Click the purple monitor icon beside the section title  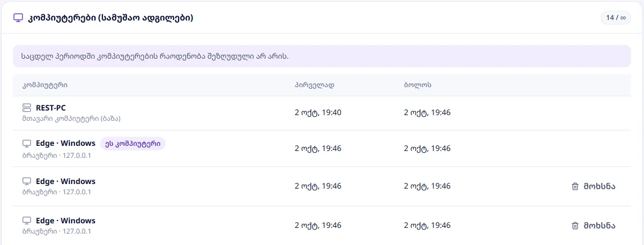click(x=18, y=18)
